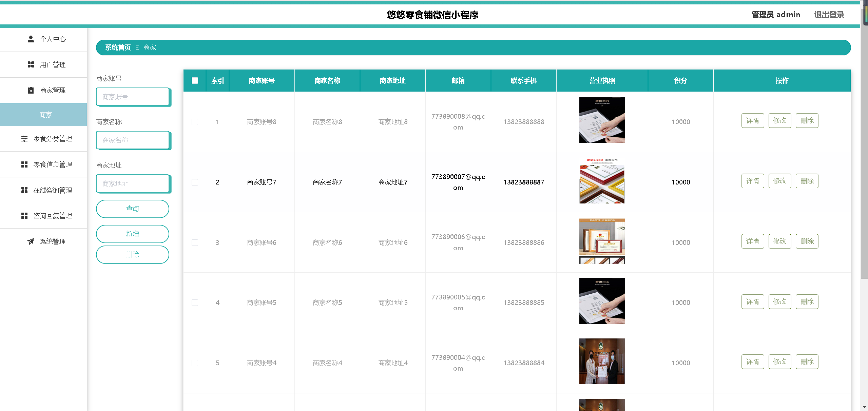Click the sliders icon next to 零食分类管理
Image resolution: width=868 pixels, height=411 pixels.
(x=24, y=139)
